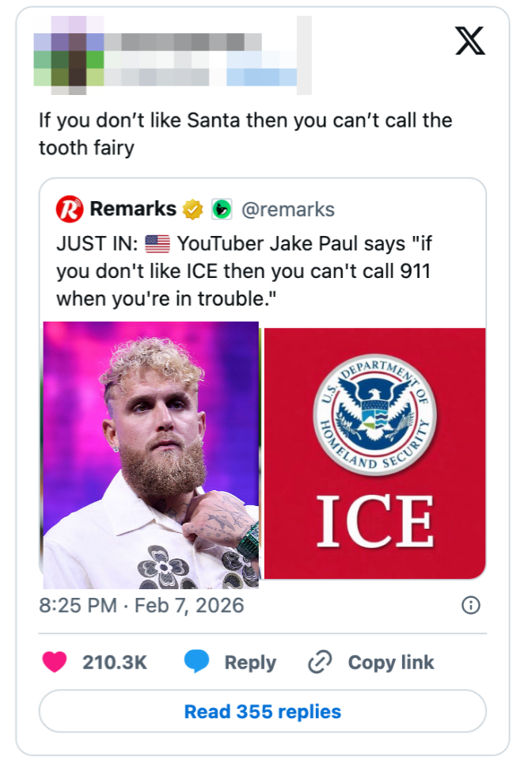
Task: Click the gold verified badge next to Remarks
Action: point(192,210)
